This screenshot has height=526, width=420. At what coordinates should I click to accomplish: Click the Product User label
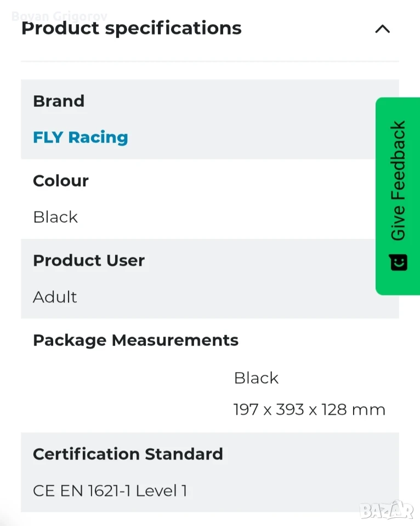coord(89,260)
